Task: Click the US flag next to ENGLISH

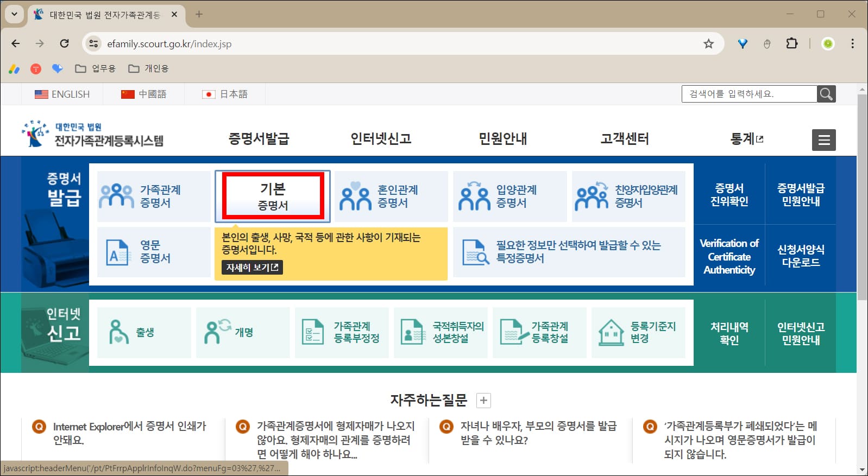Action: click(41, 94)
